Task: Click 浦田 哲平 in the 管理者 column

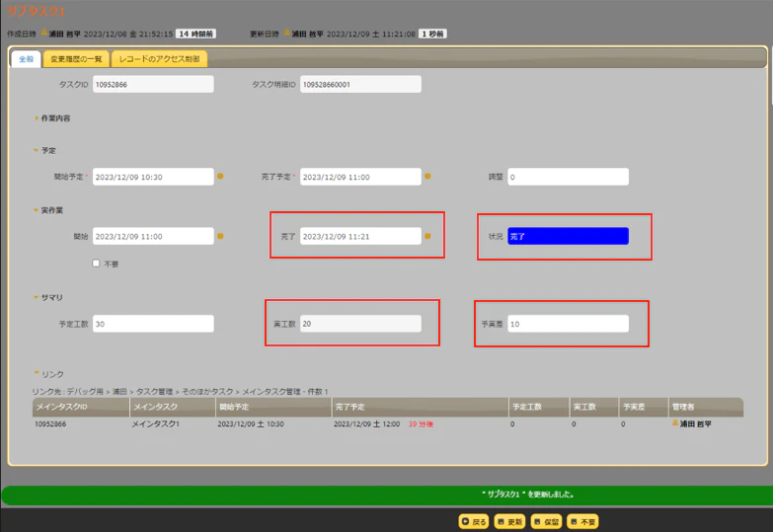Action: [696, 423]
